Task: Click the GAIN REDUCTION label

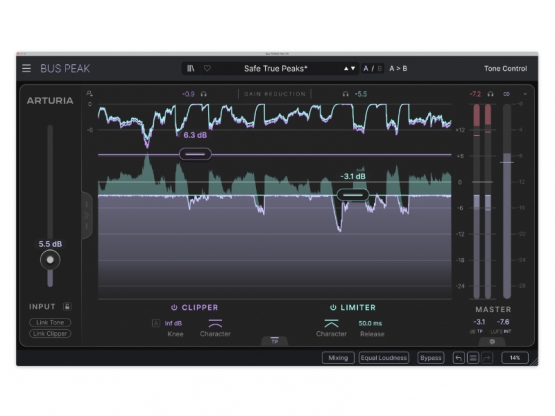Action: tap(275, 94)
